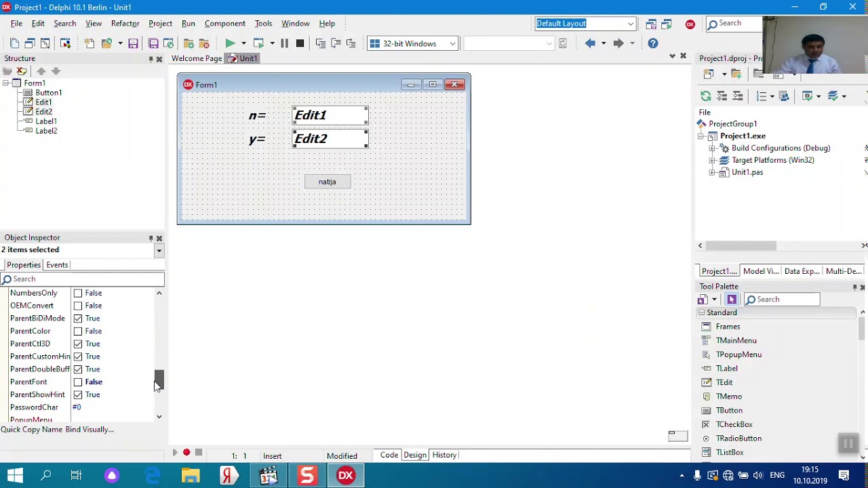Click the Forward navigation arrow

618,43
